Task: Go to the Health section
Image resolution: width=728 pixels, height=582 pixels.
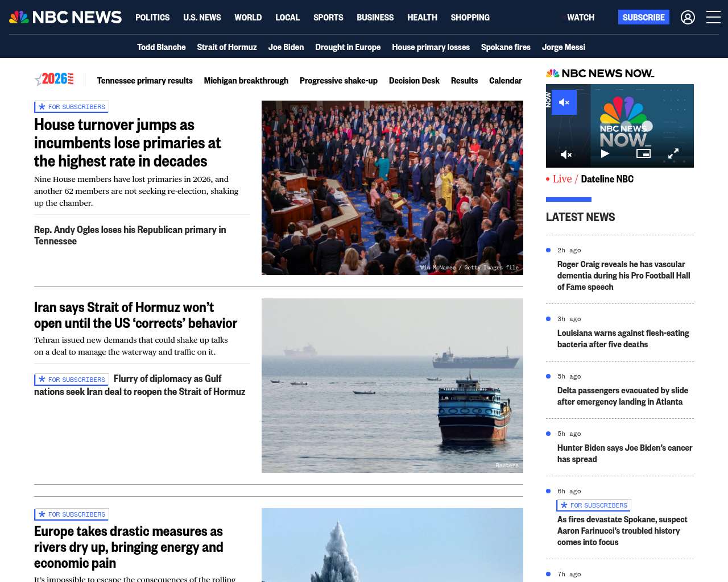Action: coord(422,18)
